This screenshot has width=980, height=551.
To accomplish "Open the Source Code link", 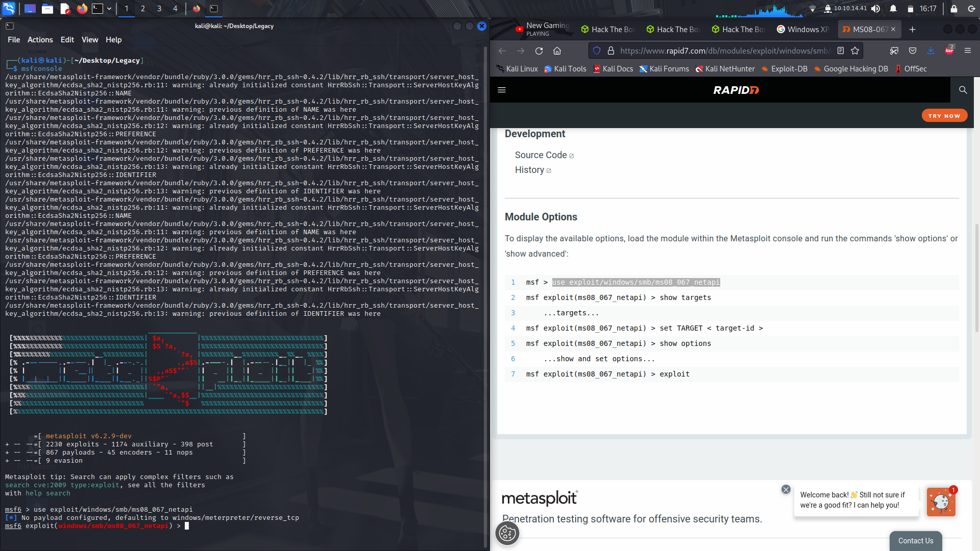I will (x=540, y=155).
